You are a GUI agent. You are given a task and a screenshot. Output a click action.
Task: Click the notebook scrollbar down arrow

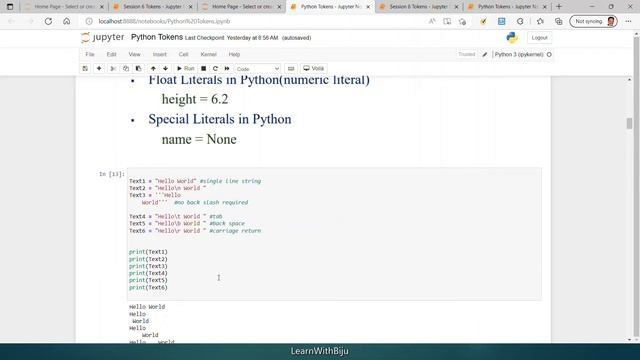629,340
